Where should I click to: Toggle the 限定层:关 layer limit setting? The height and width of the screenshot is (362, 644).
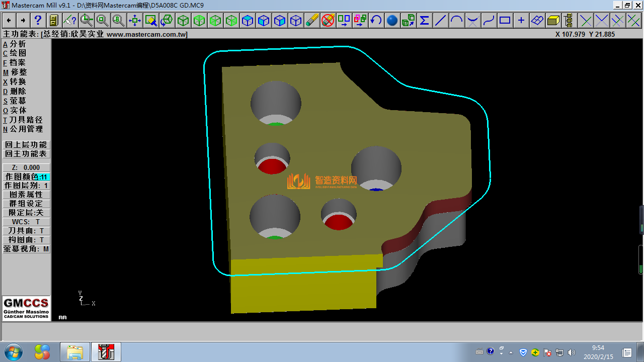click(26, 213)
